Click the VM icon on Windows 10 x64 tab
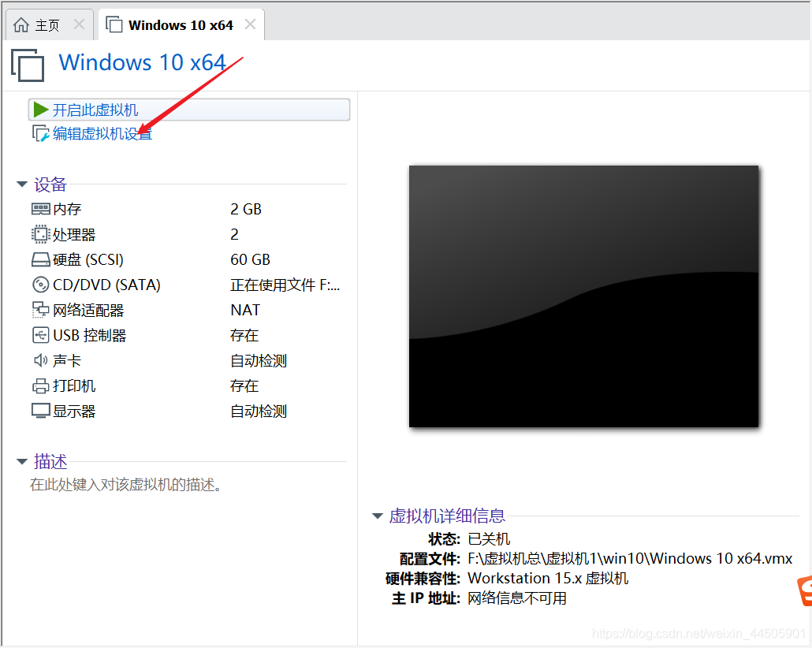This screenshot has height=648, width=812. pyautogui.click(x=114, y=24)
